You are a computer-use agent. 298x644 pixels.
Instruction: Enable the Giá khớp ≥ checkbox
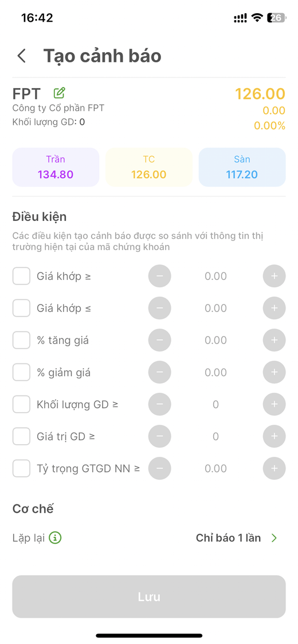point(21,276)
